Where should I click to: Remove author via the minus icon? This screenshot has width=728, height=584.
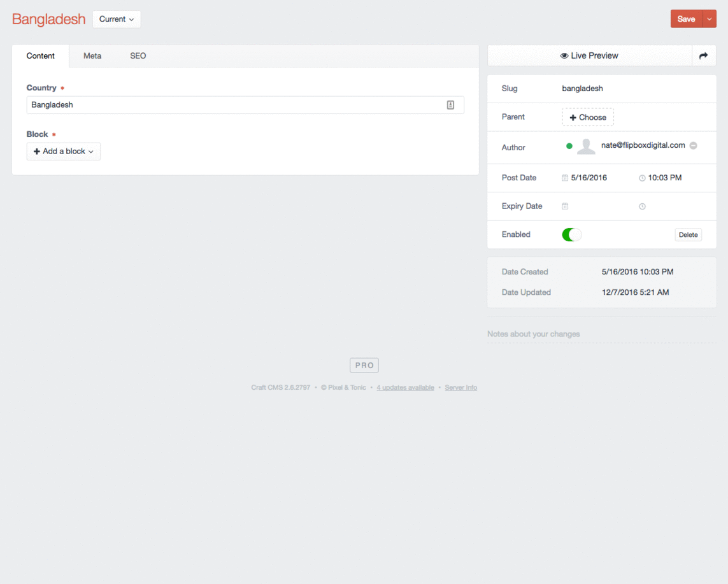(x=693, y=145)
